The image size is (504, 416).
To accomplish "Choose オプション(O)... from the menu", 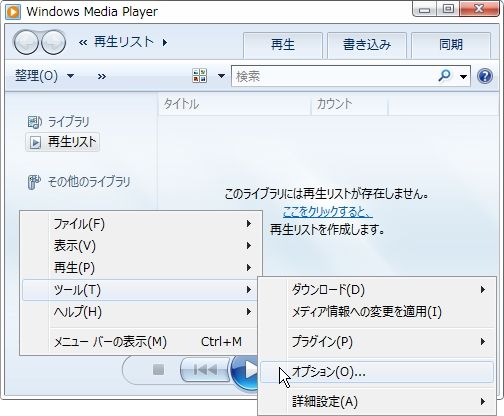I will point(377,372).
